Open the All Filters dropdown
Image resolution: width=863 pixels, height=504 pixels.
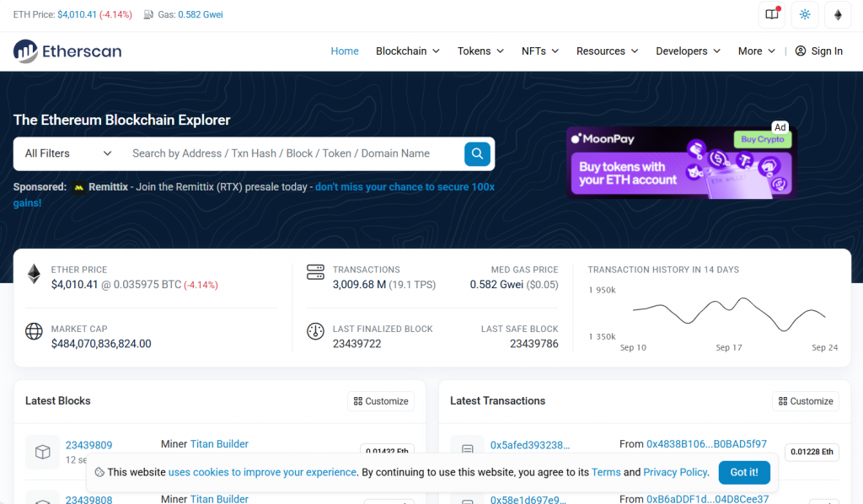[x=68, y=153]
